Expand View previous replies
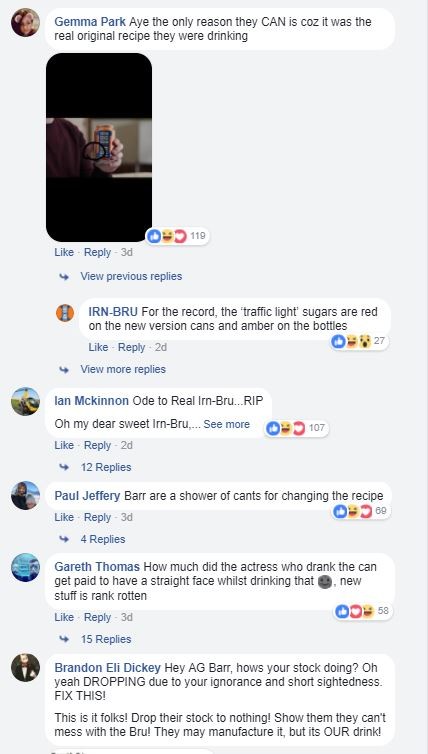This screenshot has height=754, width=428. 131,276
